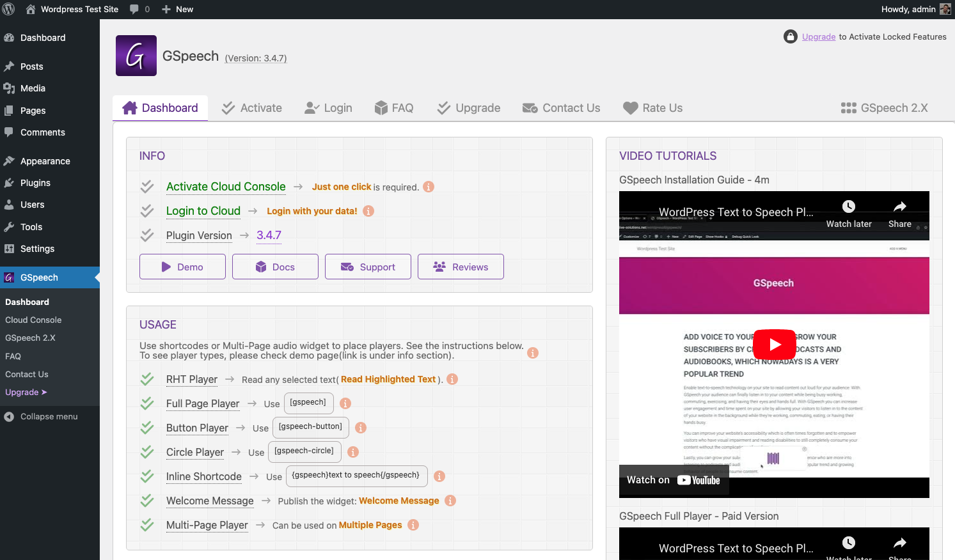This screenshot has width=955, height=560.
Task: Open Contact Us submenu item in sidebar
Action: pyautogui.click(x=27, y=374)
